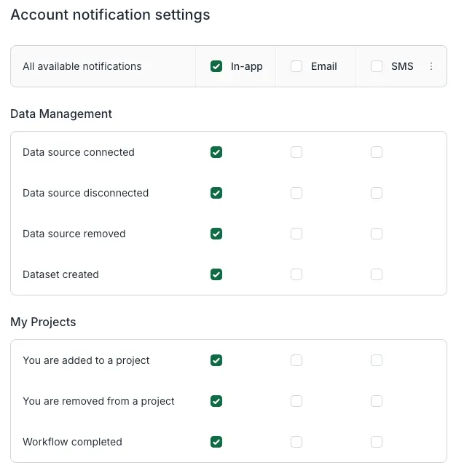The width and height of the screenshot is (456, 476).
Task: Enable SMS for Data source removed
Action: (377, 234)
